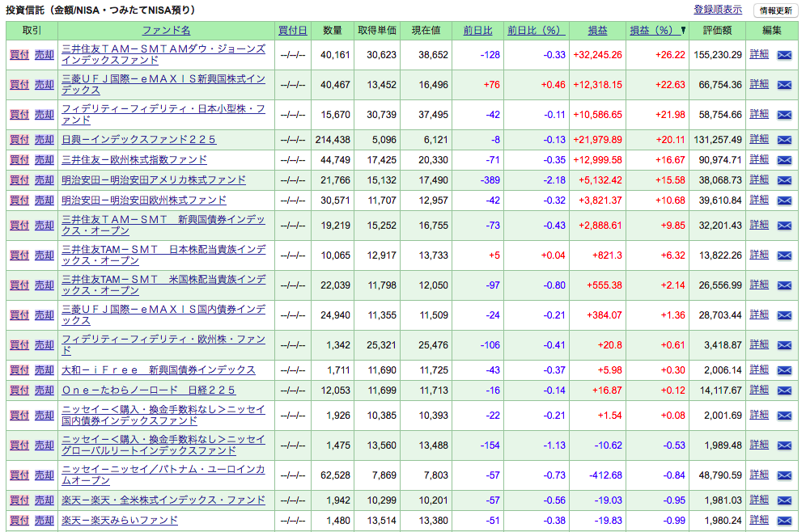This screenshot has width=806, height=532.
Task: Sort table by 前日比 header
Action: [477, 31]
